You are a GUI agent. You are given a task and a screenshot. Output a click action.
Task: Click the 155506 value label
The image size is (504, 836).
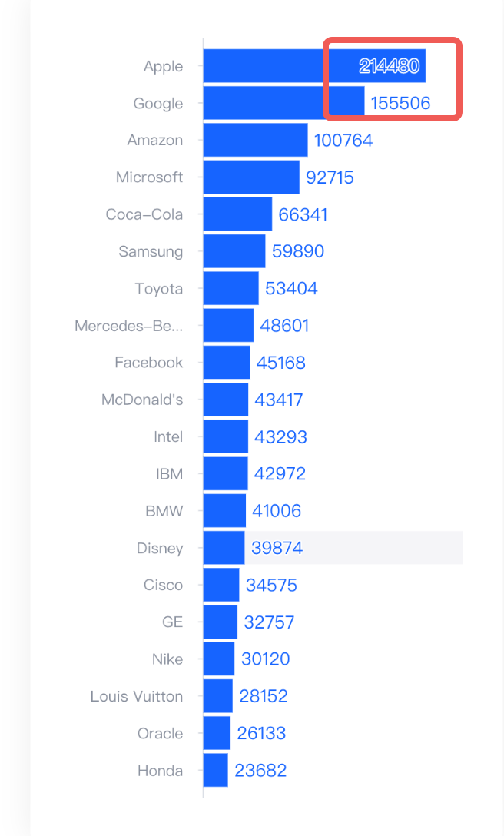400,103
